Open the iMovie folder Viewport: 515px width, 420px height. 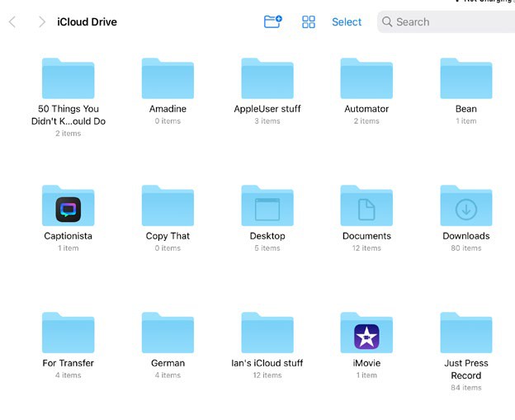[366, 333]
